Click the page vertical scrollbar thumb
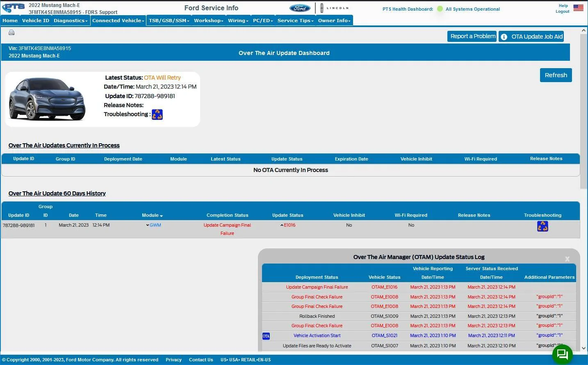The width and height of the screenshot is (588, 365). (x=584, y=112)
